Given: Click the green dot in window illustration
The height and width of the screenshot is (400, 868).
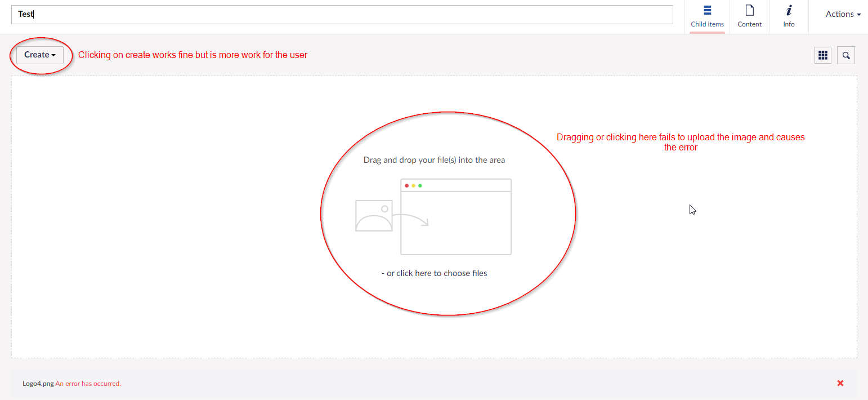Looking at the screenshot, I should coord(420,185).
